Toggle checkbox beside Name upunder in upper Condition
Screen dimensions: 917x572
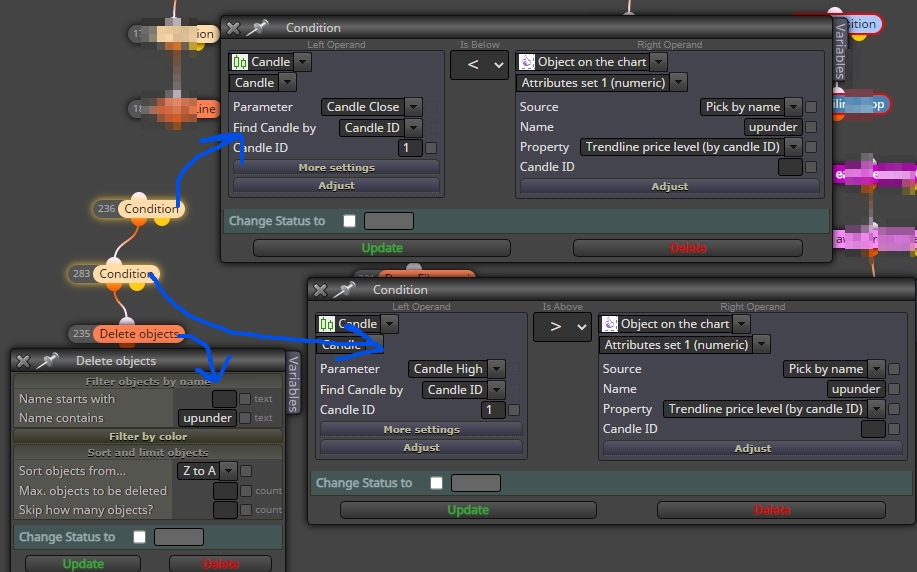[811, 127]
